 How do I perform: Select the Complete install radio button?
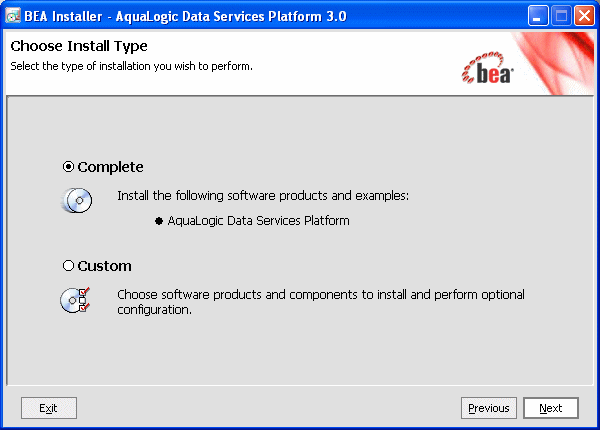click(x=68, y=167)
